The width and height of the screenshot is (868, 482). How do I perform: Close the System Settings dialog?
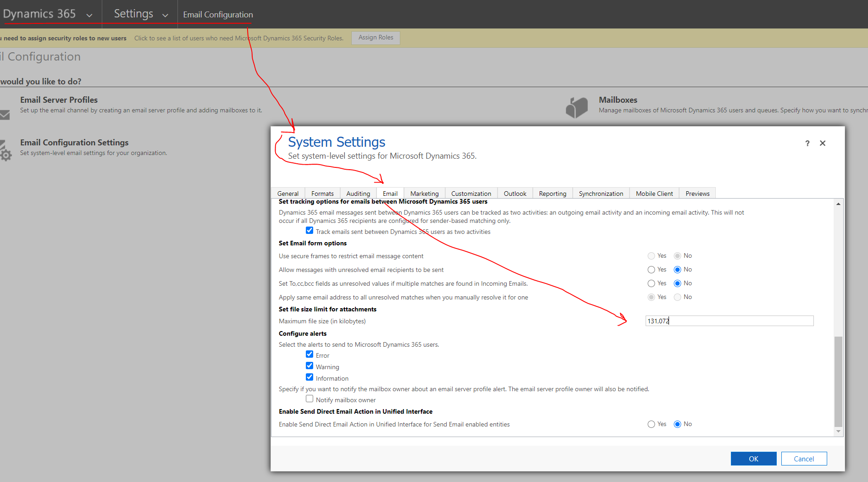coord(823,144)
